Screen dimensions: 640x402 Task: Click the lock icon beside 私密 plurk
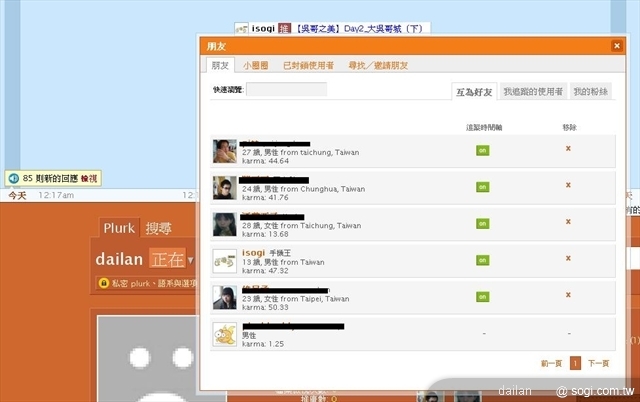(x=101, y=284)
